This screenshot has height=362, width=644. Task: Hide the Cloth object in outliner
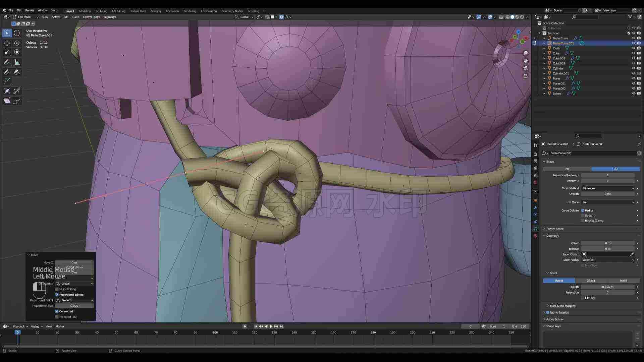click(634, 48)
